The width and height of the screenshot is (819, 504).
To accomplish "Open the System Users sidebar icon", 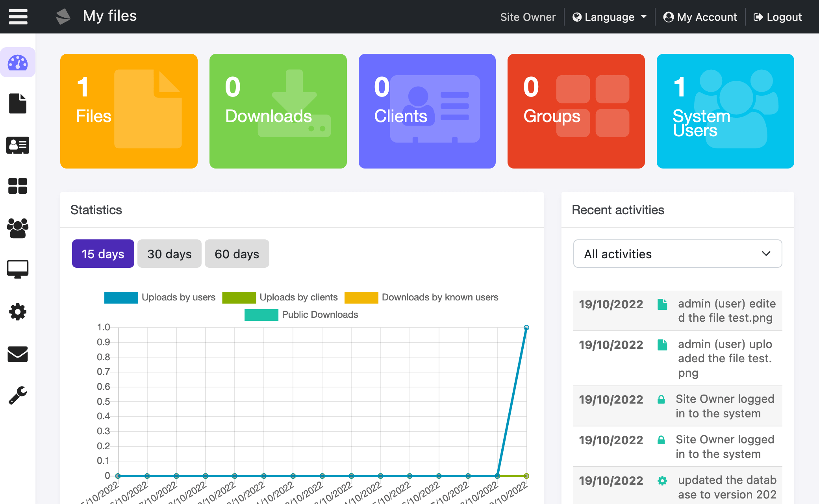I will pos(18,228).
